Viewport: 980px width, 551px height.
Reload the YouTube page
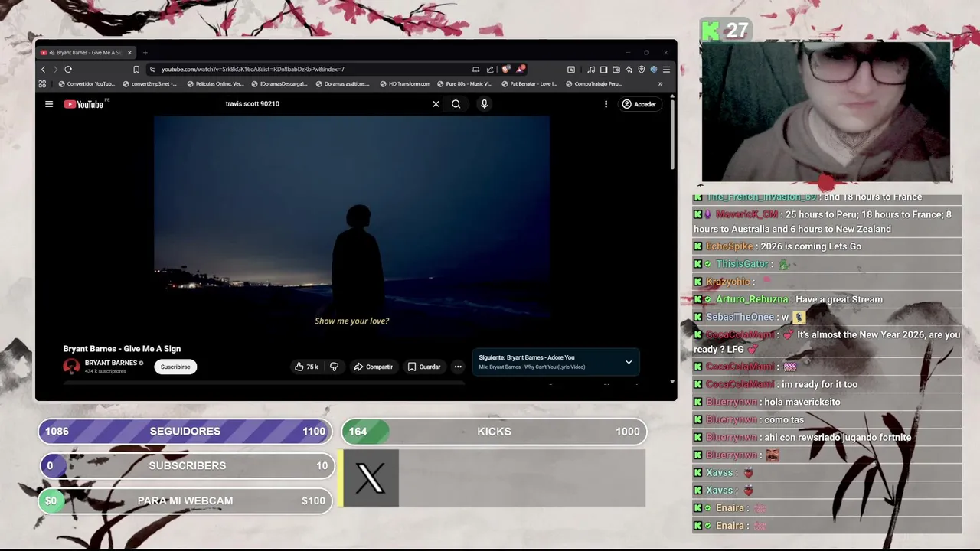(68, 69)
